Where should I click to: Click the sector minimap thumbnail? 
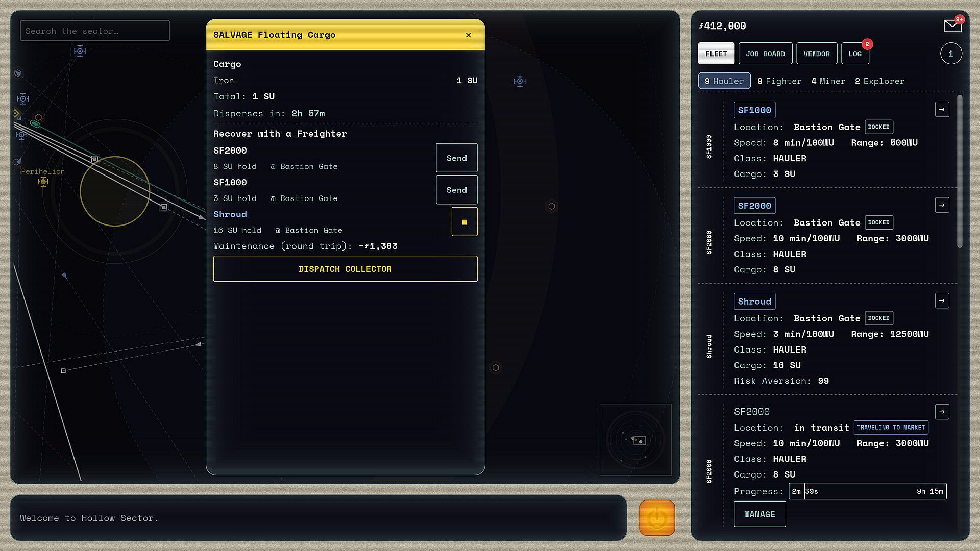pos(635,440)
